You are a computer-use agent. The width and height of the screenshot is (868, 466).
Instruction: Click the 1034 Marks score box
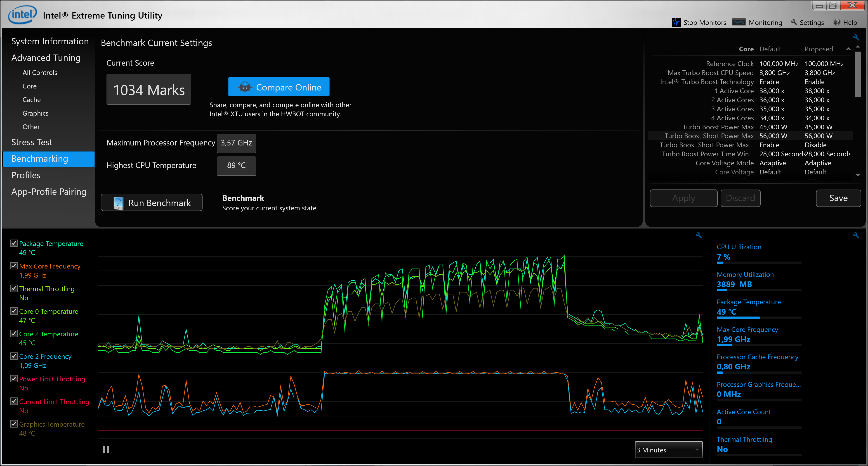point(149,89)
